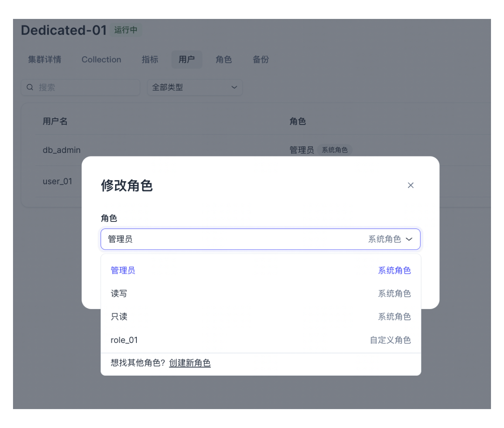Click the 运行中 status badge

pos(126,30)
